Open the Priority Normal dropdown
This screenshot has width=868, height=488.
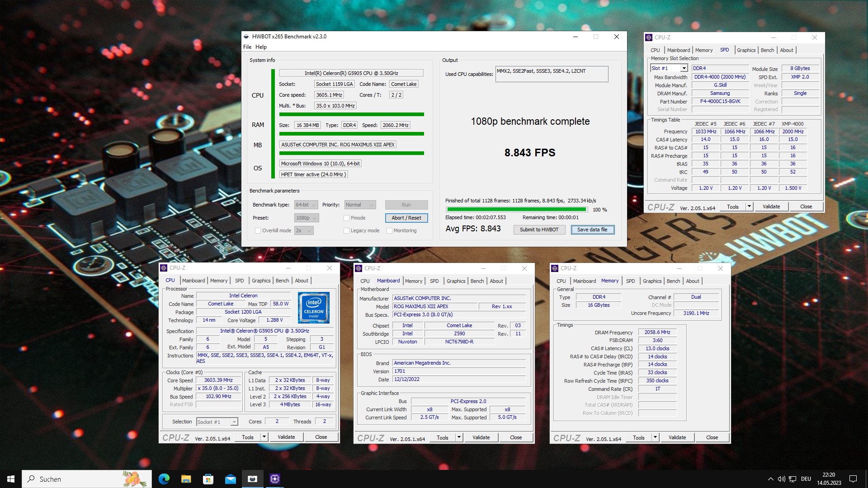pos(360,205)
